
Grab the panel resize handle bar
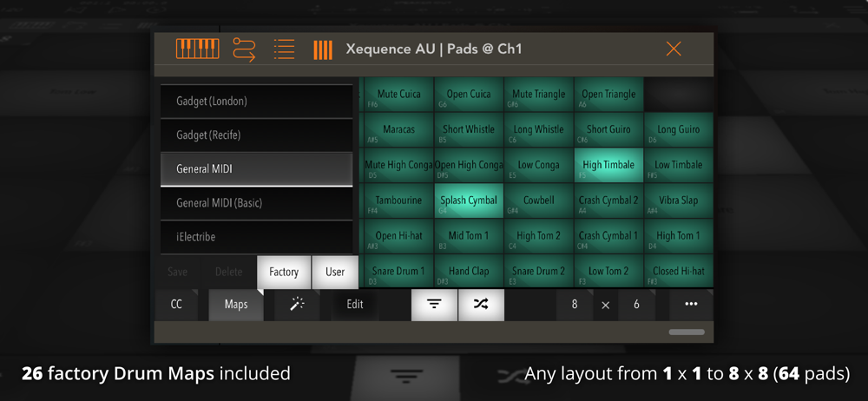687,332
